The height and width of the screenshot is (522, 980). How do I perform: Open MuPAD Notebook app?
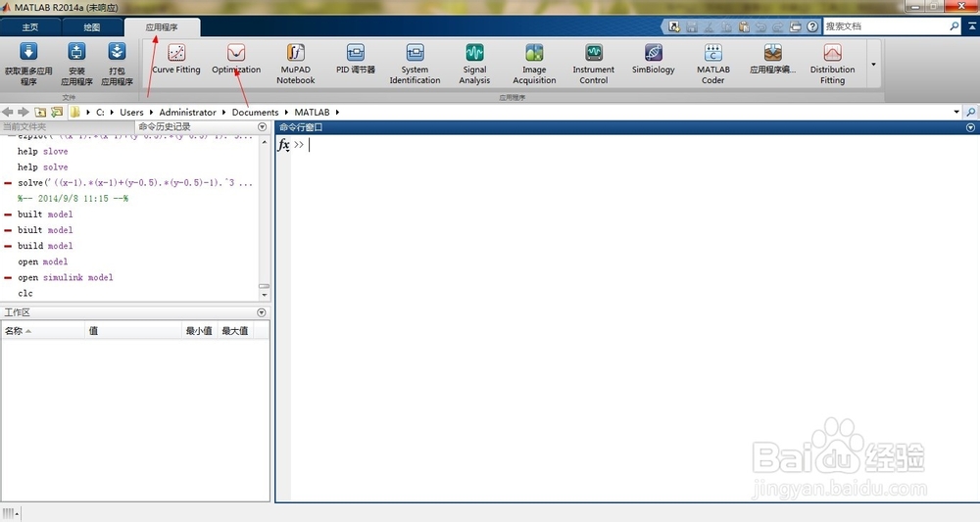click(x=296, y=64)
